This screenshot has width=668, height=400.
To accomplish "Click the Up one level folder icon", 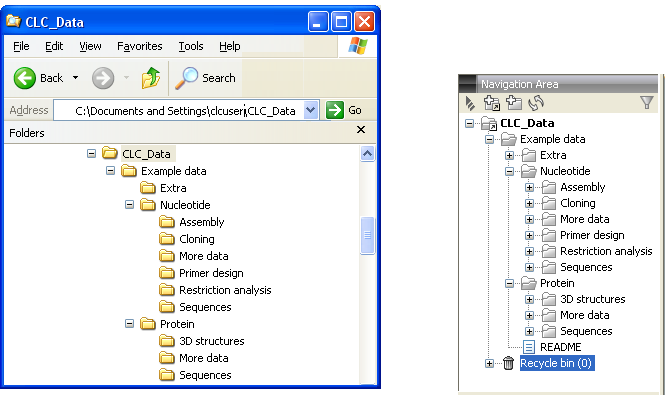I will point(150,78).
